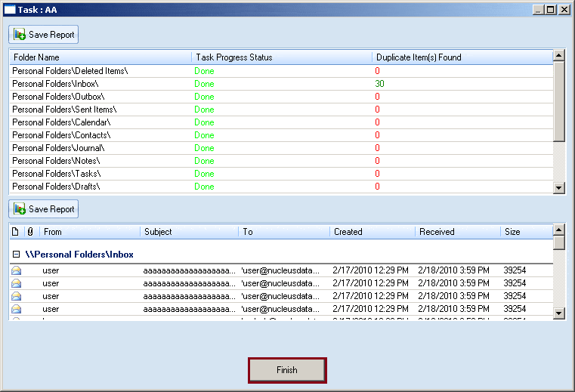The width and height of the screenshot is (575, 392).
Task: Sort by Task Progress Status column
Action: point(281,57)
